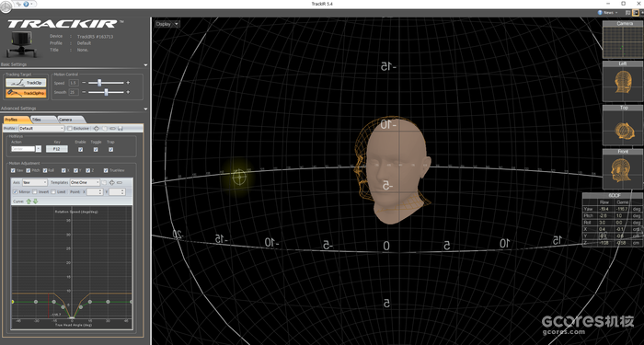Click the yellow curve point at graph's left edge

(12, 302)
